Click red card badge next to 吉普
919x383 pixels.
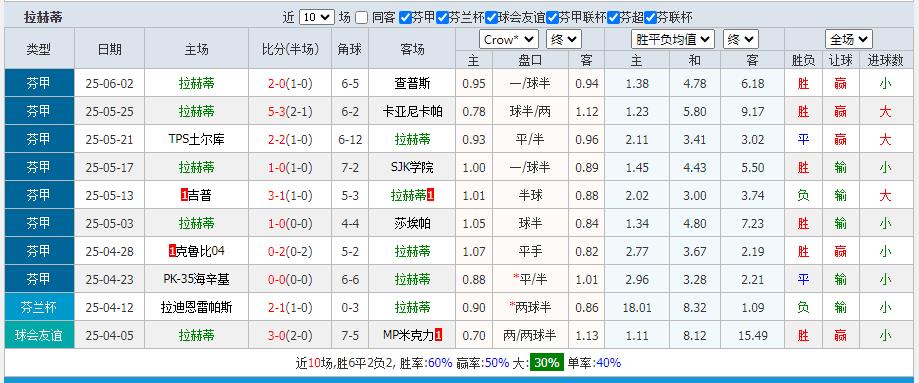pyautogui.click(x=185, y=195)
